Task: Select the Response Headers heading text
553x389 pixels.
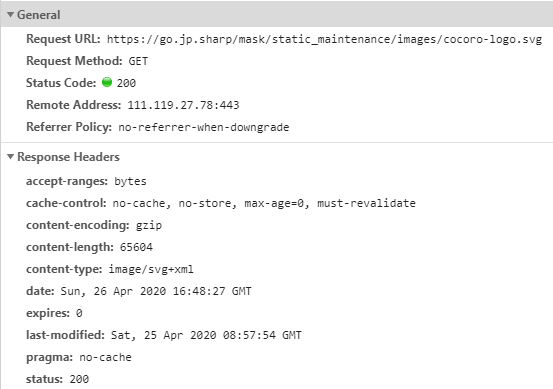Action: pyautogui.click(x=68, y=157)
